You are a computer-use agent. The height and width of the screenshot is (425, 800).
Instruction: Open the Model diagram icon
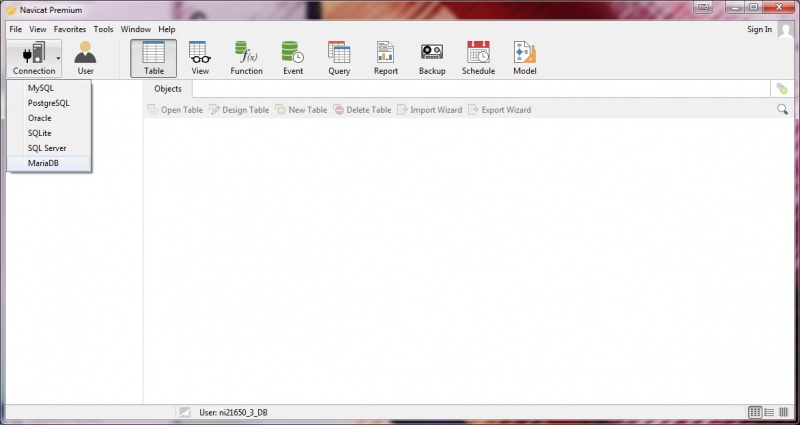click(524, 58)
